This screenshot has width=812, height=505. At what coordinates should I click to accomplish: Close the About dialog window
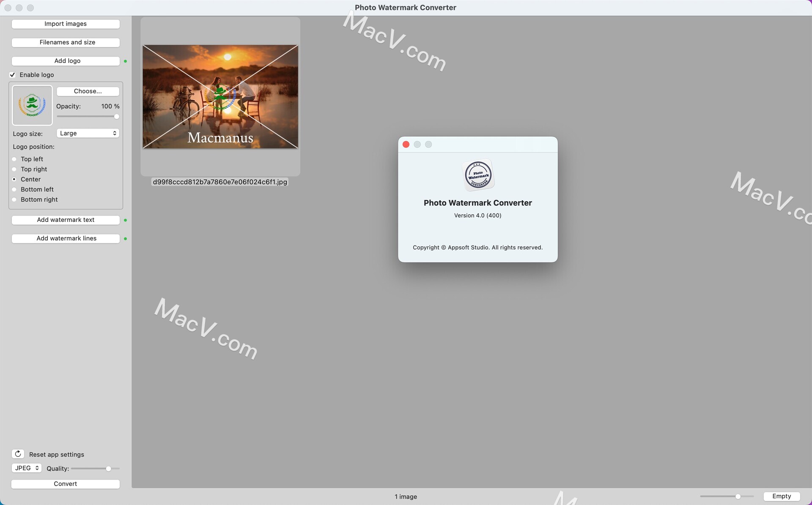[x=406, y=144]
